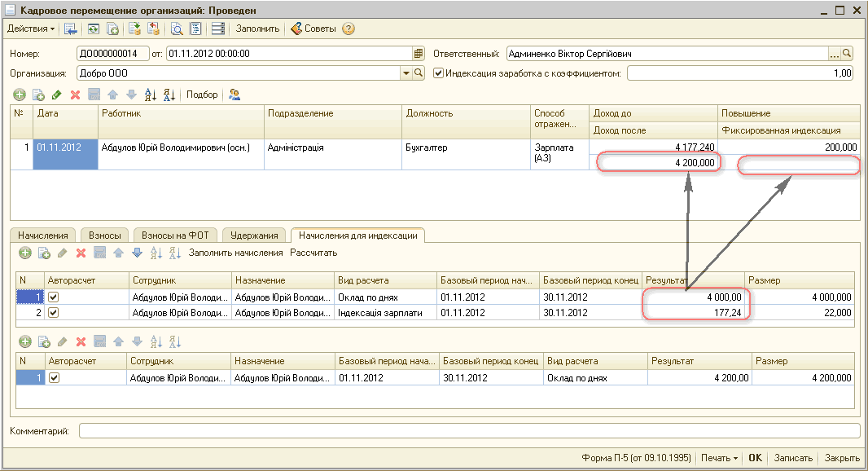Open the Действия menu
Screen dimensions: 868x471
(30, 29)
